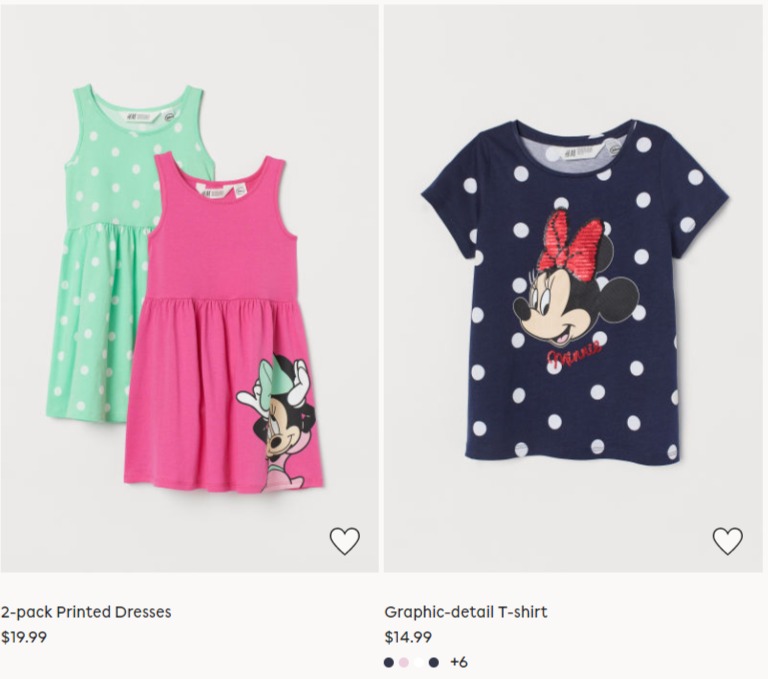
Task: Open the Graphic-detail T-shirt title link
Action: (x=465, y=612)
